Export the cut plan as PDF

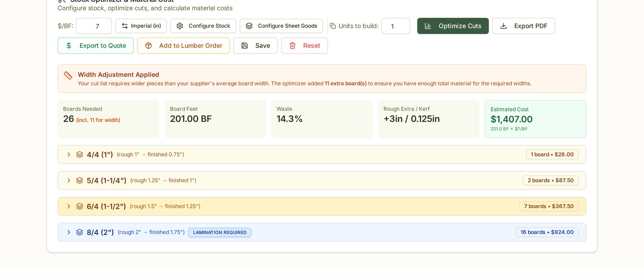pos(524,26)
